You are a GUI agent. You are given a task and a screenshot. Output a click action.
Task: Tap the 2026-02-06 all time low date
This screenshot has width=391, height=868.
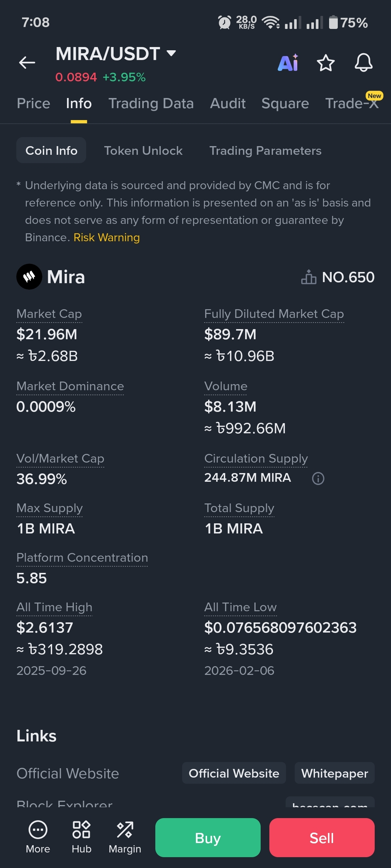click(239, 671)
